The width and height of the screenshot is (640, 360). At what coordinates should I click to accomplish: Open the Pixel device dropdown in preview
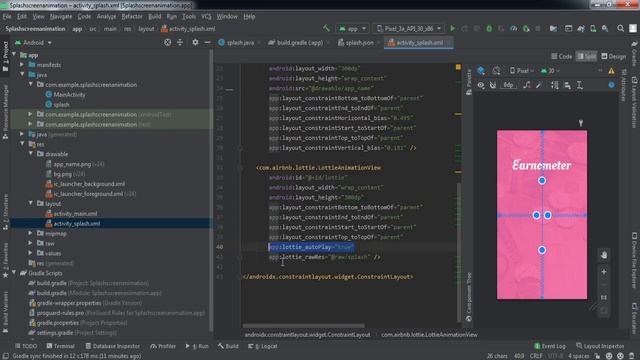click(x=522, y=71)
